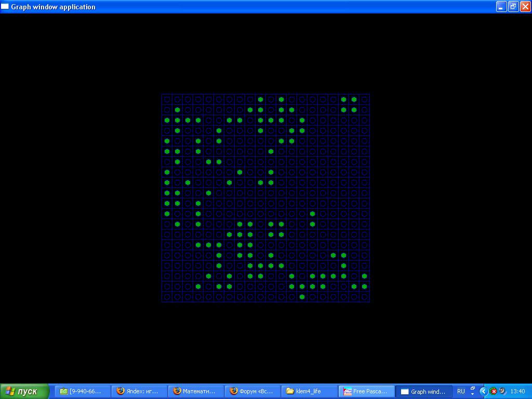Open the RU language selector
The height and width of the screenshot is (399, 532).
(461, 391)
